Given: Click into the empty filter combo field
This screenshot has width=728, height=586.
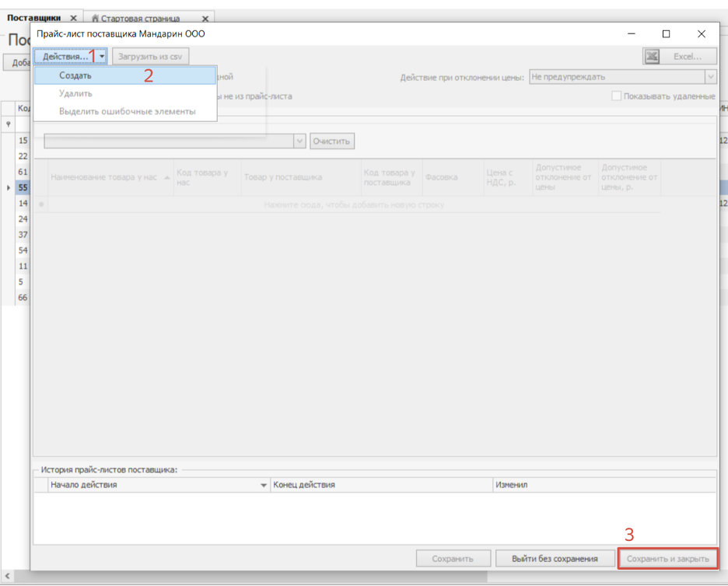Looking at the screenshot, I should (x=169, y=141).
